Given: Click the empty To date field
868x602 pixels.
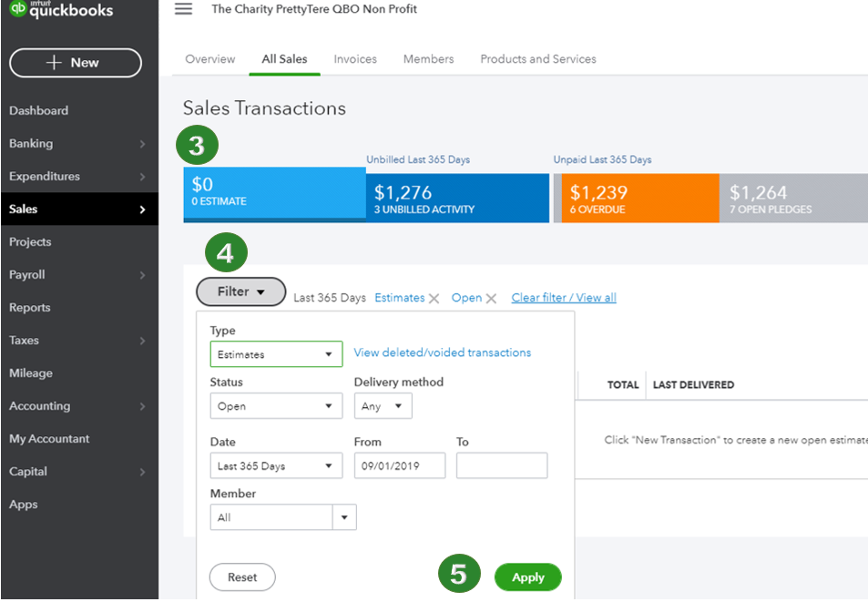Looking at the screenshot, I should pyautogui.click(x=502, y=466).
